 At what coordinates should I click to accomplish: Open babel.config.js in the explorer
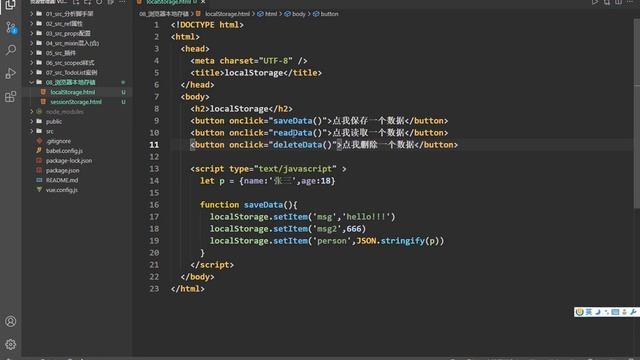[64, 151]
